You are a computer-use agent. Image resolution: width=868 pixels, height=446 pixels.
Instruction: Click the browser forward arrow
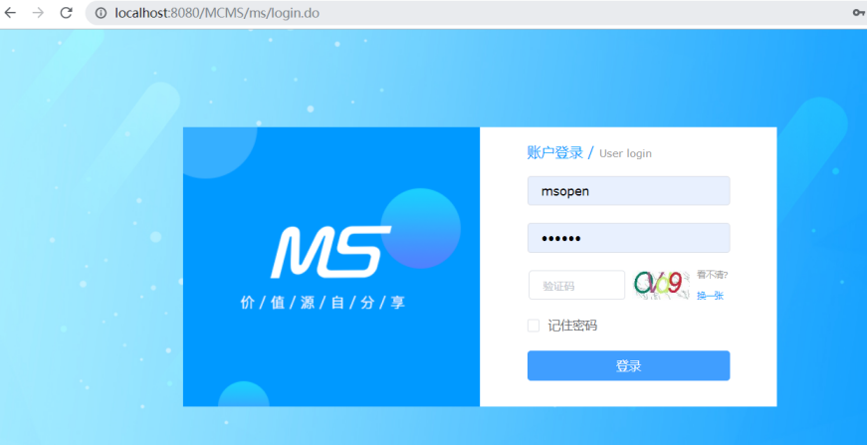(x=38, y=13)
